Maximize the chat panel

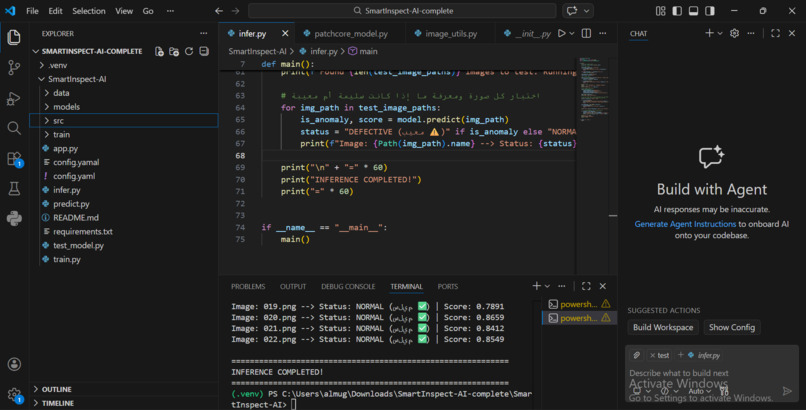click(x=775, y=33)
